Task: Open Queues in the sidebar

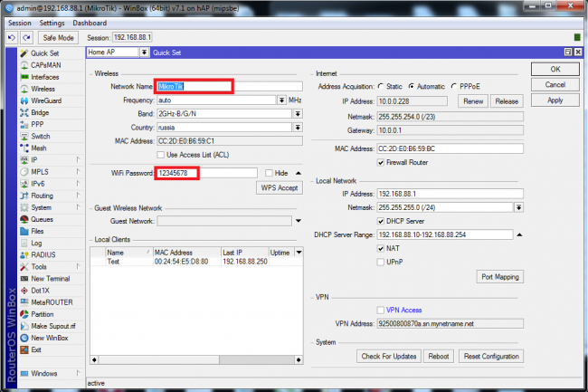Action: point(42,219)
